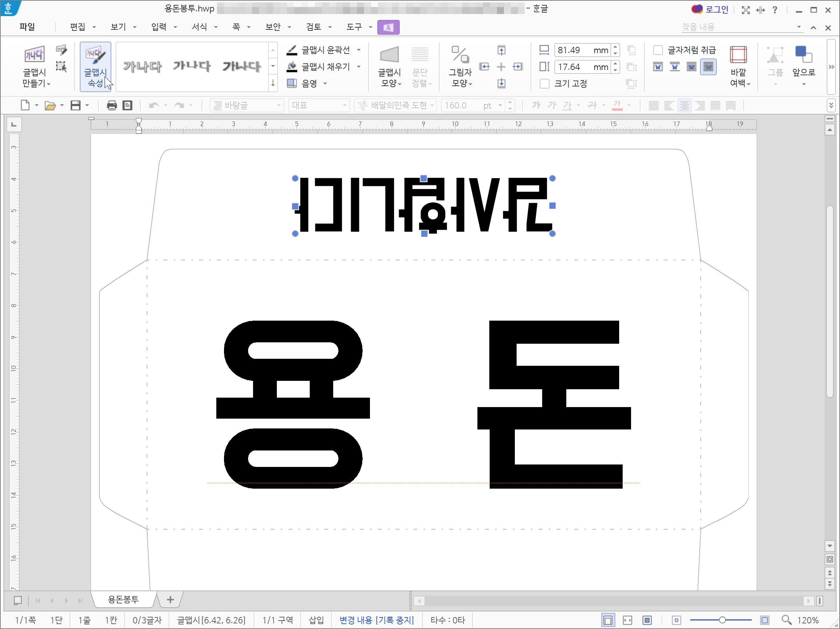Screen dimensions: 840x629
Task: Click the 바깥 여백 margin icon
Action: click(738, 55)
